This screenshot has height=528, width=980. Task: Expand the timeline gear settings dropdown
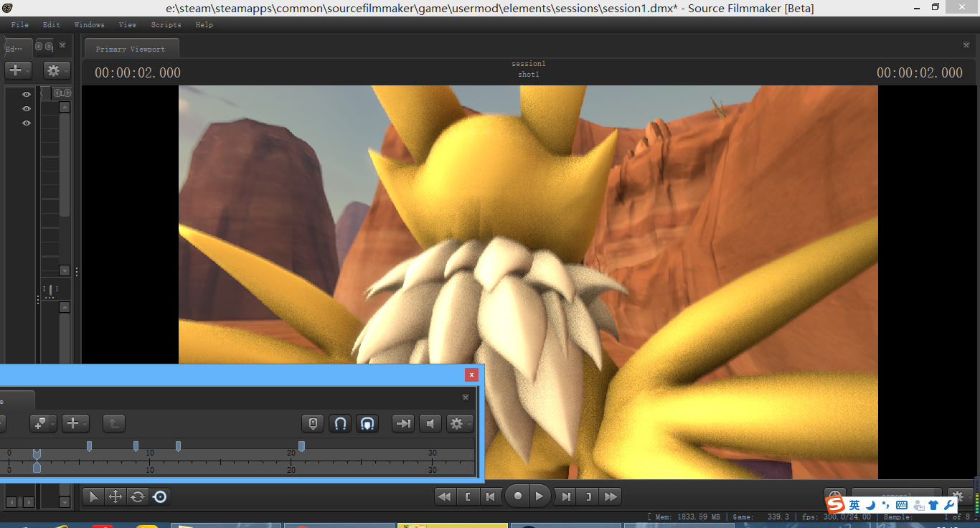click(x=458, y=424)
